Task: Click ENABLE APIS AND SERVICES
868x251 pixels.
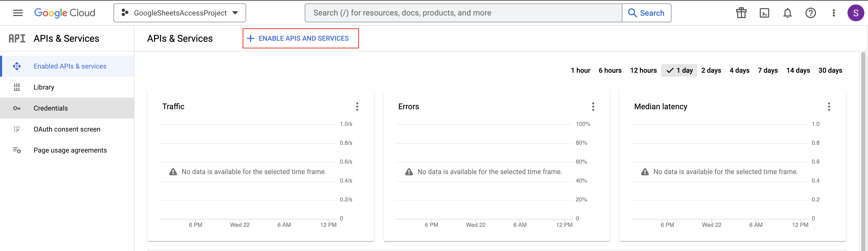Action: (x=301, y=38)
